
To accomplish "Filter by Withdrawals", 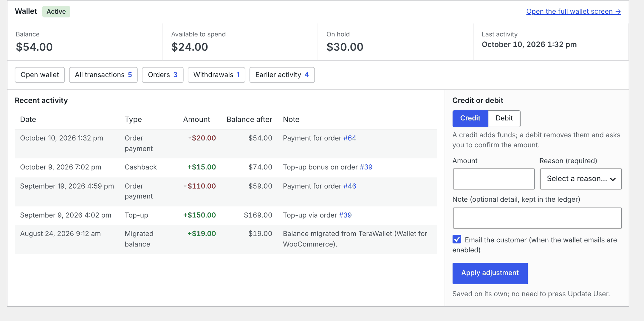I will coord(216,75).
